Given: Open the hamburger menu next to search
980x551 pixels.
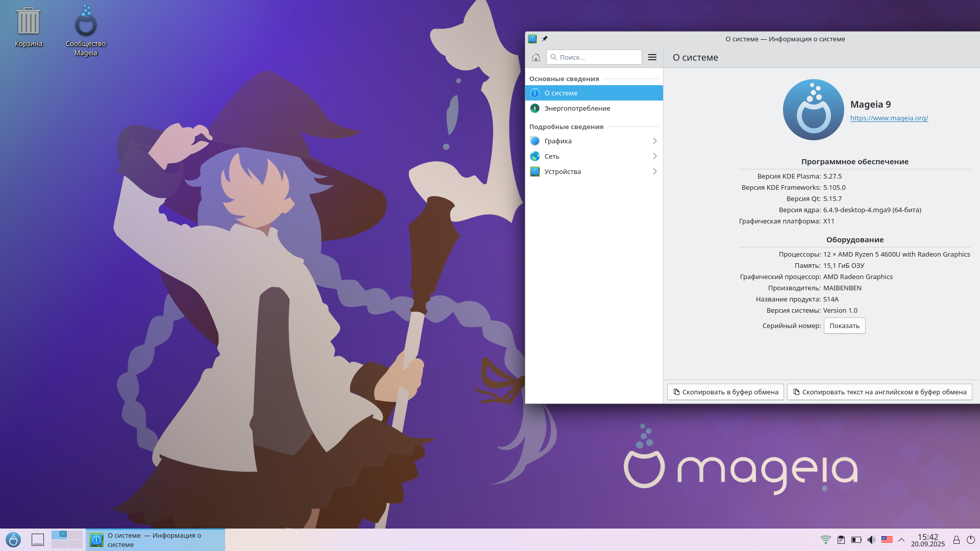Looking at the screenshot, I should pos(652,57).
